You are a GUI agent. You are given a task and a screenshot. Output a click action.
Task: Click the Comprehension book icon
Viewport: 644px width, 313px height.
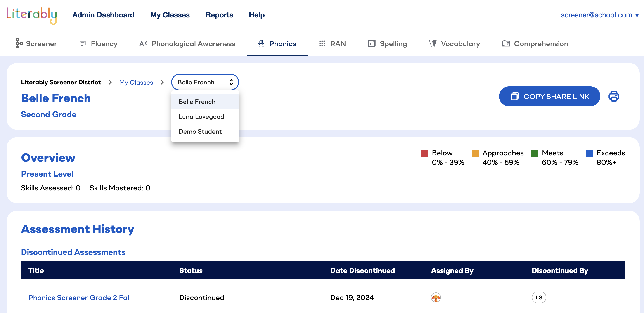point(506,43)
